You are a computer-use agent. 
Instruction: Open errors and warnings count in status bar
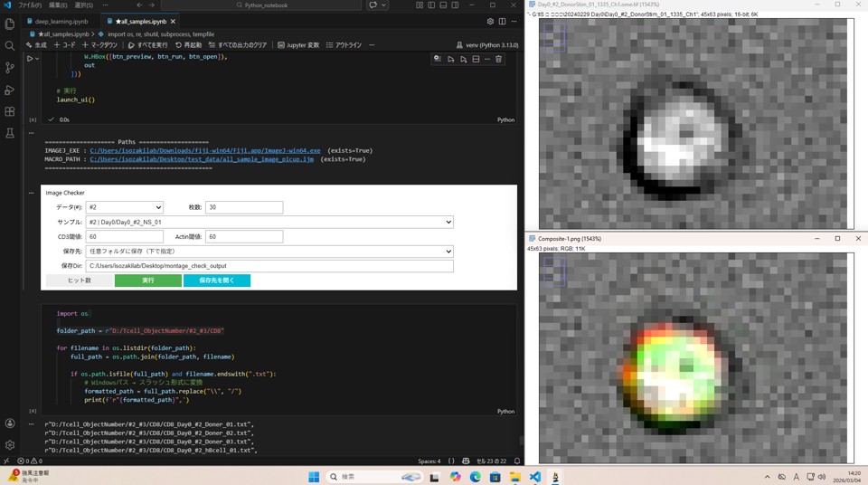pyautogui.click(x=30, y=461)
